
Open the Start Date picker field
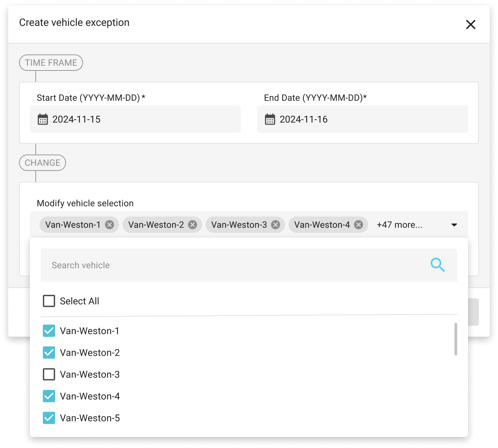point(143,119)
